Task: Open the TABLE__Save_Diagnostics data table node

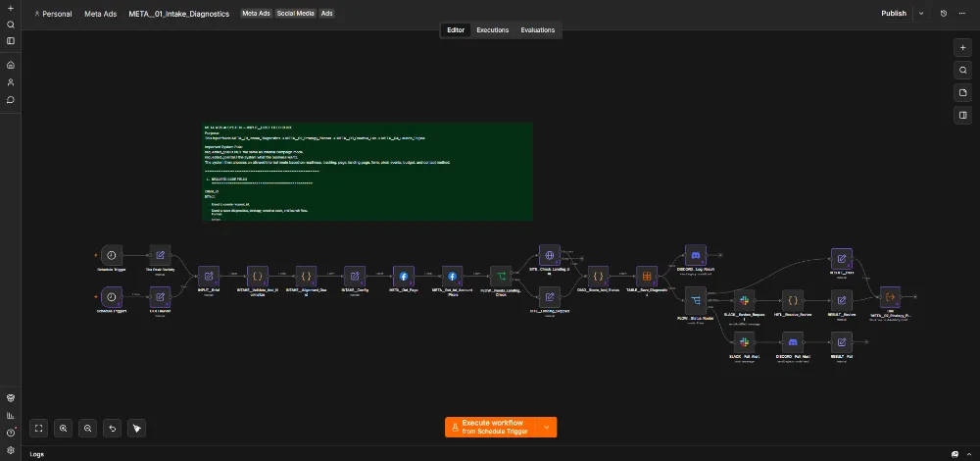Action: click(647, 276)
